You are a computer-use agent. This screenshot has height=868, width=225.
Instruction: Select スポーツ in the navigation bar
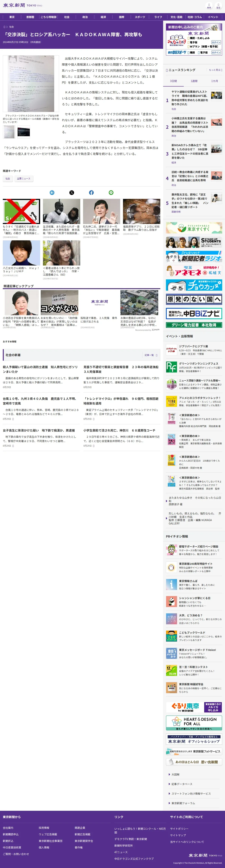click(140, 17)
